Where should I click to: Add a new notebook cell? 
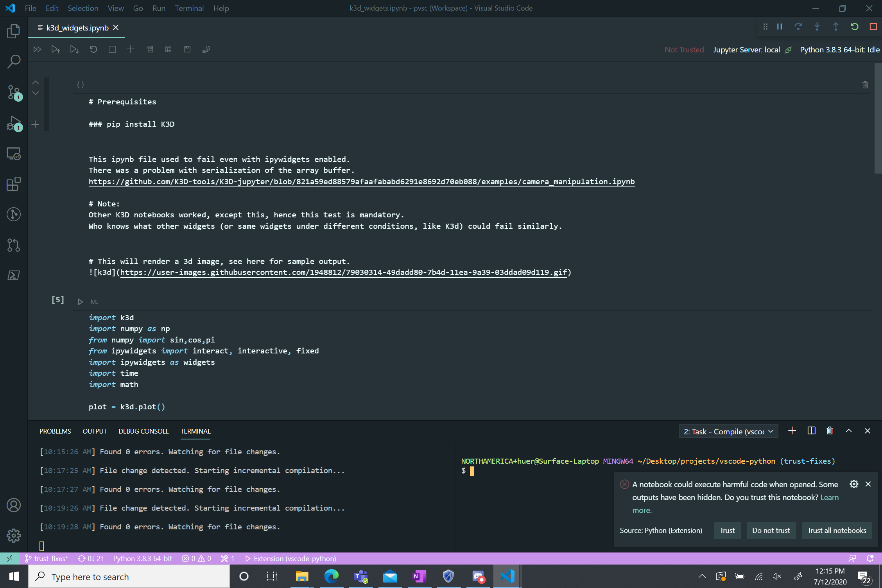[131, 49]
